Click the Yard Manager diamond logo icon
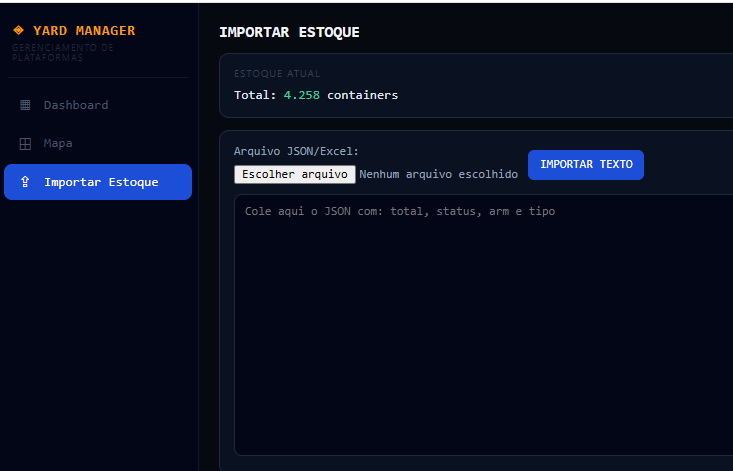The width and height of the screenshot is (733, 471). tap(18, 31)
